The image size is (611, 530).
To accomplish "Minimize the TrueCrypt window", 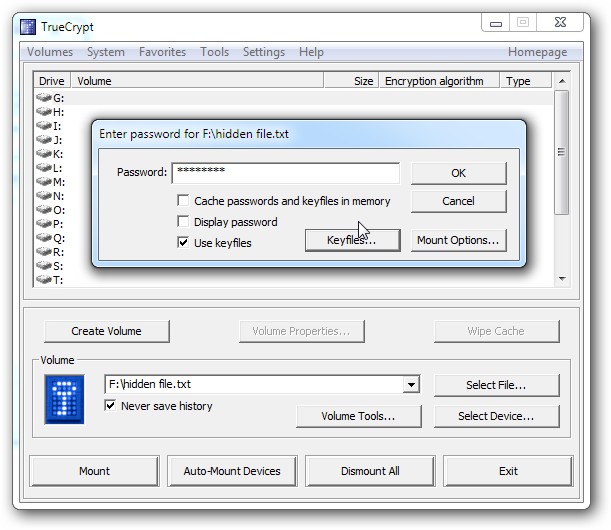I will pyautogui.click(x=496, y=23).
